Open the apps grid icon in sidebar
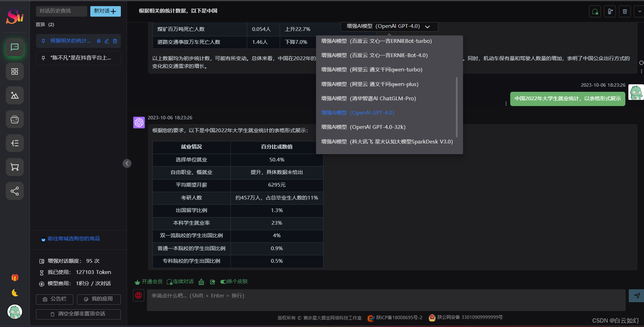This screenshot has width=644, height=327. pyautogui.click(x=15, y=71)
